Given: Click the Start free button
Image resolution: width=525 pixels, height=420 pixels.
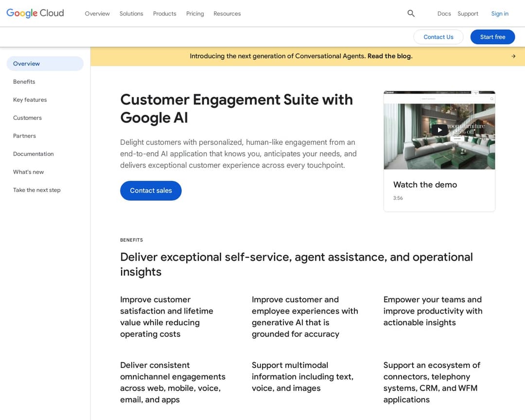Looking at the screenshot, I should tap(492, 37).
